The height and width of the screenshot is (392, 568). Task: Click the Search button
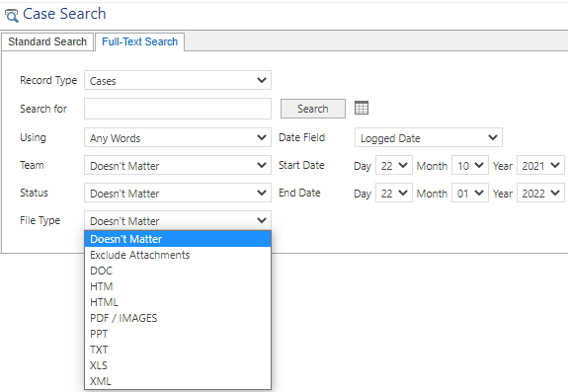tap(313, 109)
